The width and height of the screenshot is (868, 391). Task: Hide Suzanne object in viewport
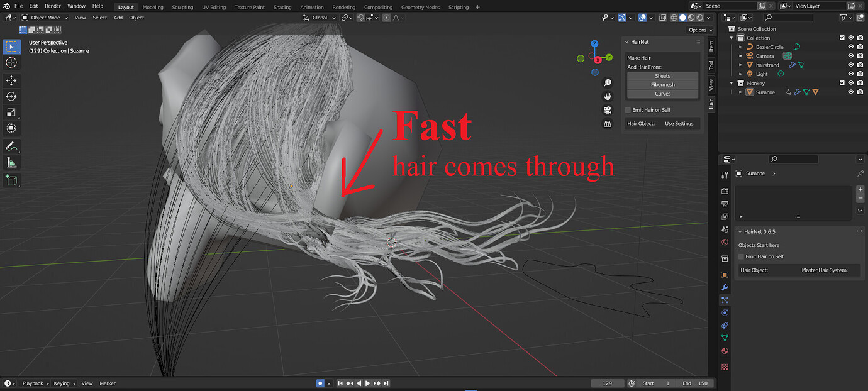(851, 92)
